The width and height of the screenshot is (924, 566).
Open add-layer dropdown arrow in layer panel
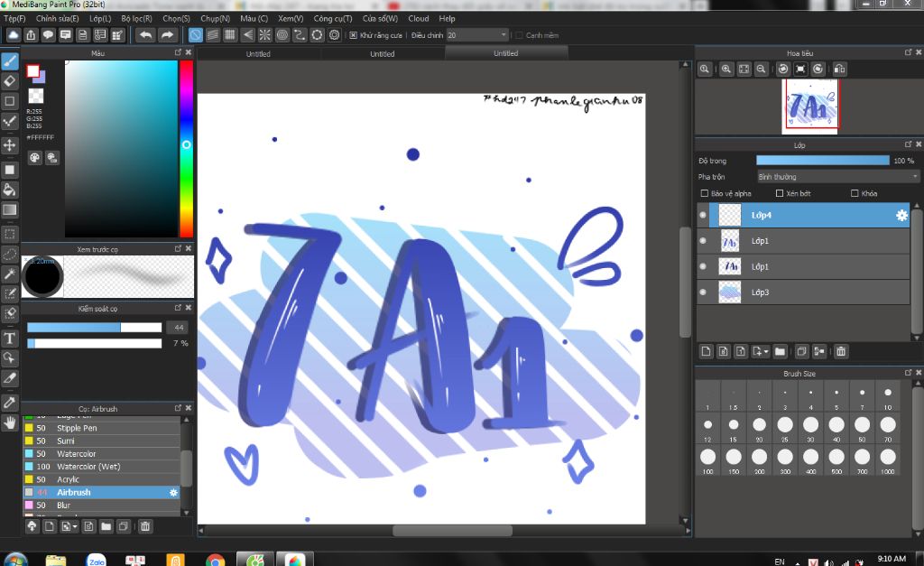coord(765,352)
